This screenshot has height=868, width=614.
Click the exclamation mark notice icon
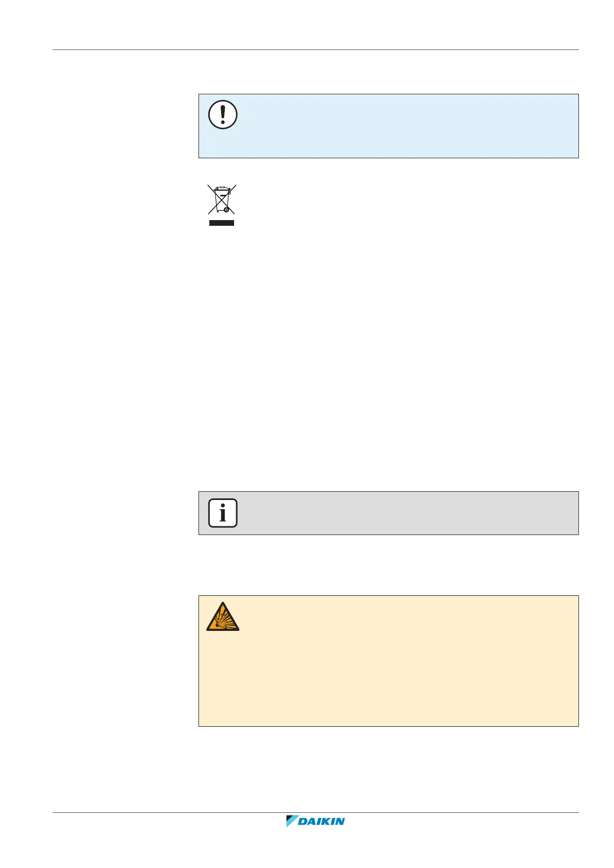(223, 114)
